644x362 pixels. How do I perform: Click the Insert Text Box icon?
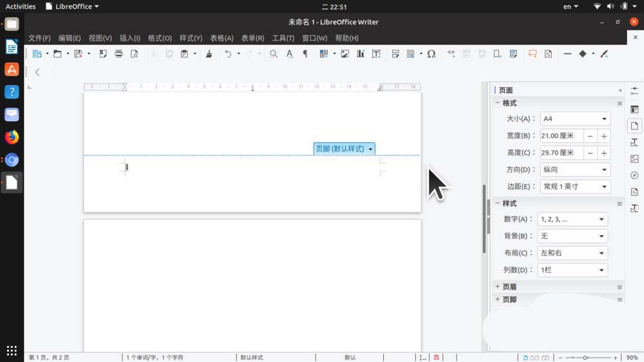[376, 54]
